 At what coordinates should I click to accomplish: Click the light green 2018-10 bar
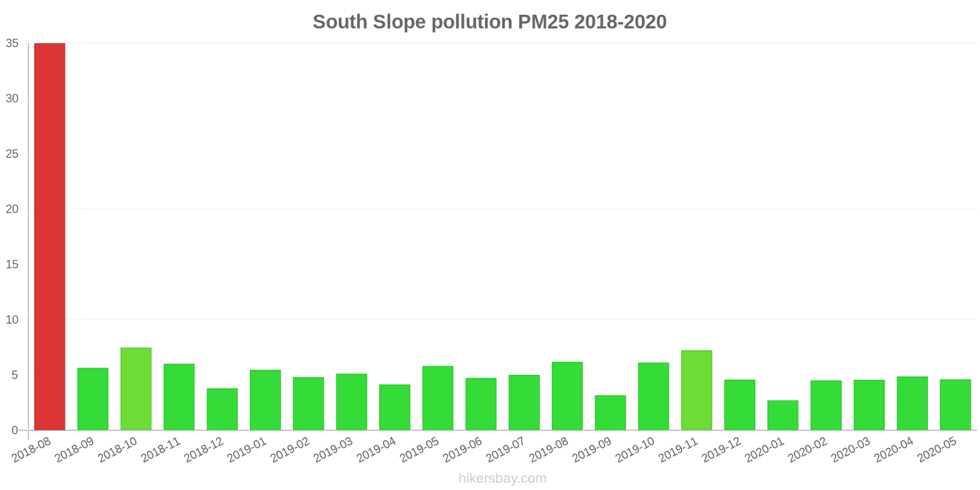(136, 389)
